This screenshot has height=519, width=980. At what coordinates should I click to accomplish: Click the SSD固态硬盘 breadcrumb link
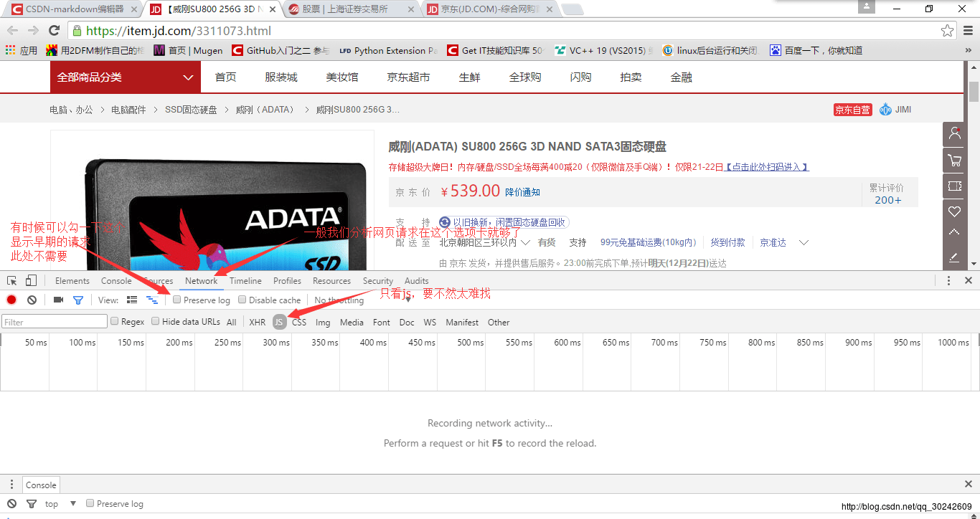tap(191, 110)
